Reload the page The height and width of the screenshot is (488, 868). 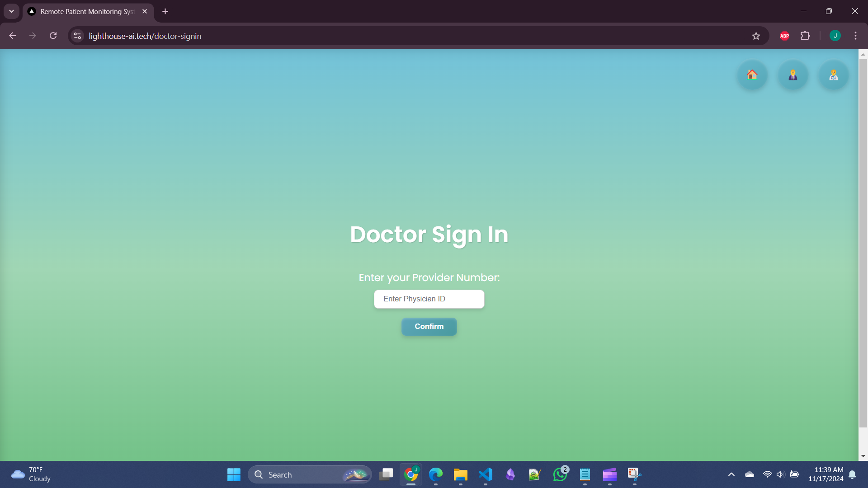(53, 36)
